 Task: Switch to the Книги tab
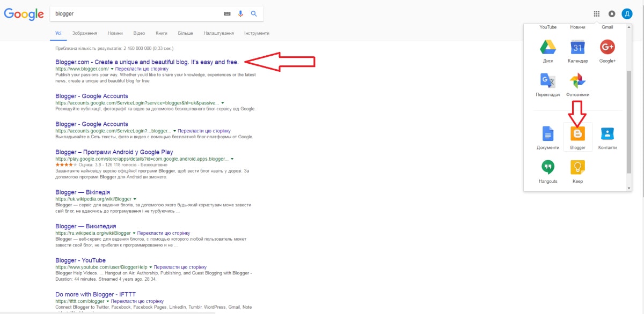click(162, 33)
